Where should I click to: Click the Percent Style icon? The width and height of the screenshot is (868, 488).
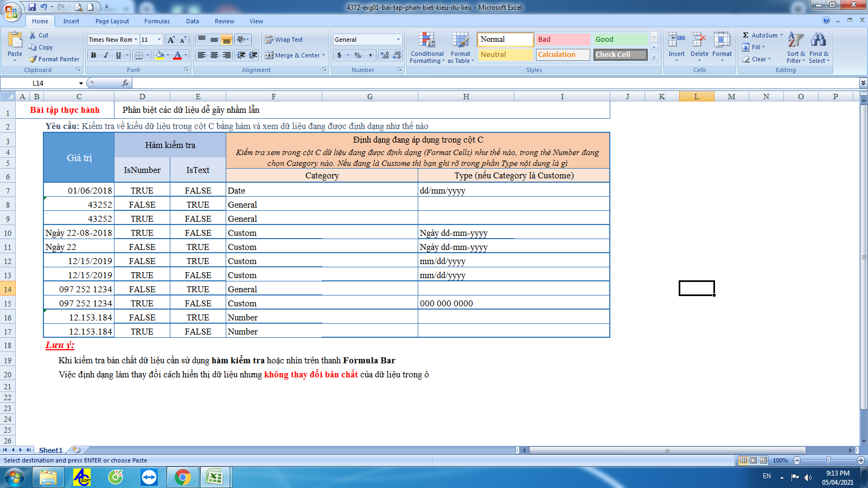(x=358, y=55)
